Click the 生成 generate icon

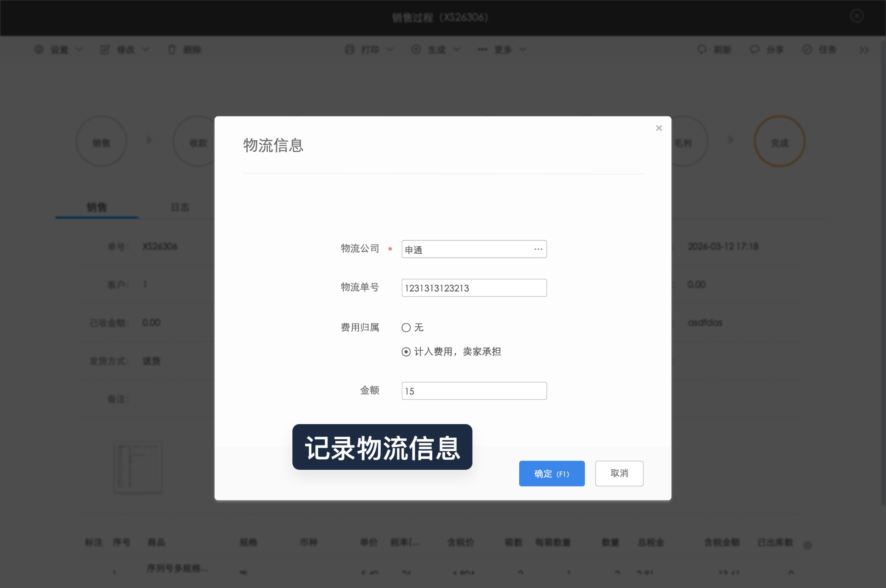416,50
